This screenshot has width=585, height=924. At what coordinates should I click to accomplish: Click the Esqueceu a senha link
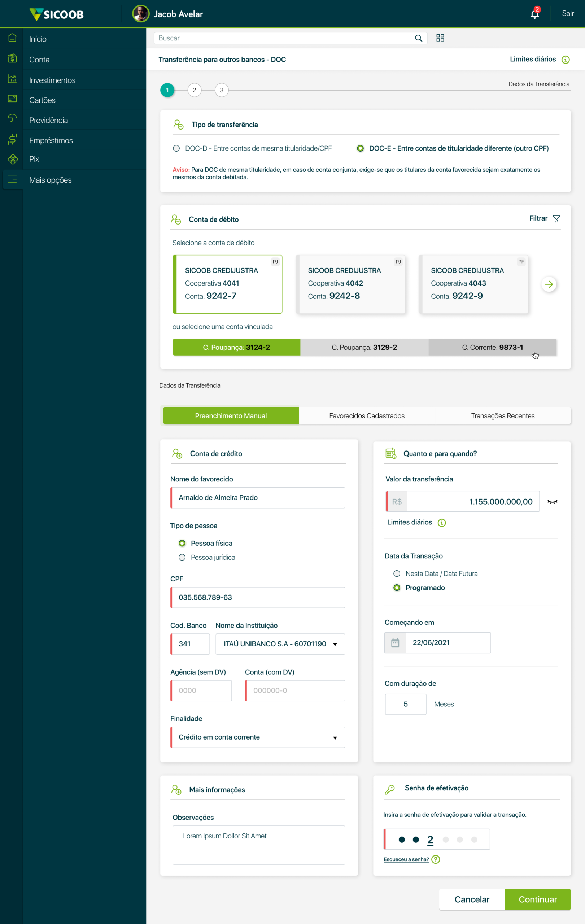tap(406, 859)
